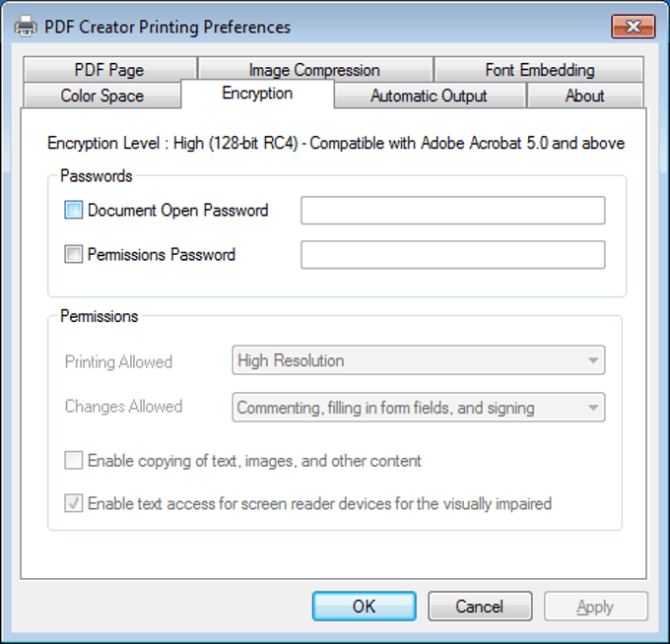This screenshot has width=670, height=644.
Task: Click the printer icon in title bar
Action: coord(27,27)
